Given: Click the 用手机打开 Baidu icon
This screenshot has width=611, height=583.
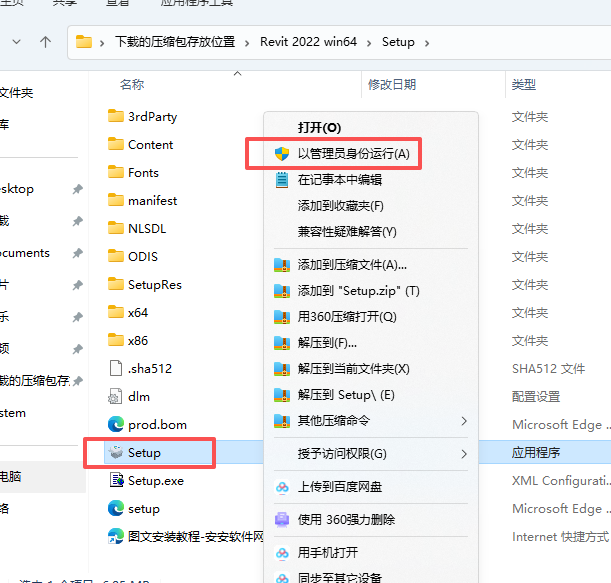Looking at the screenshot, I should pos(282,553).
